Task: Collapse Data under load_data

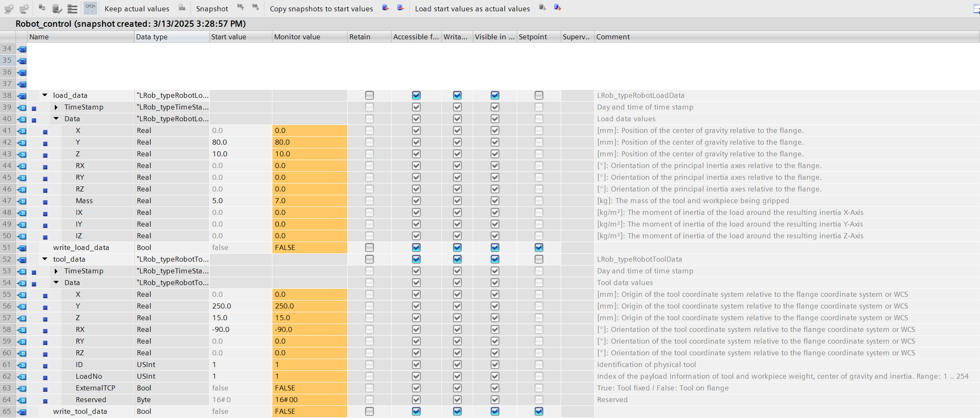Action: coord(56,119)
